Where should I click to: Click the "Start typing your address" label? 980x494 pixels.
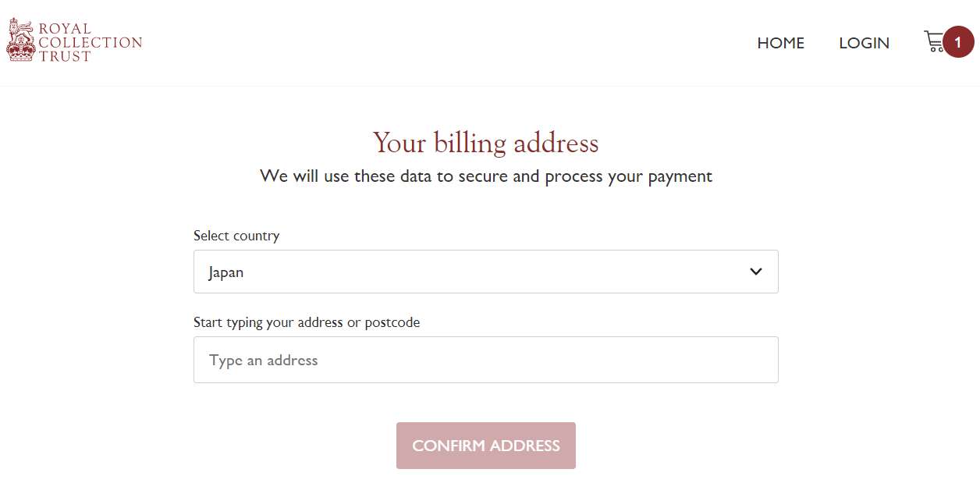pos(268,322)
